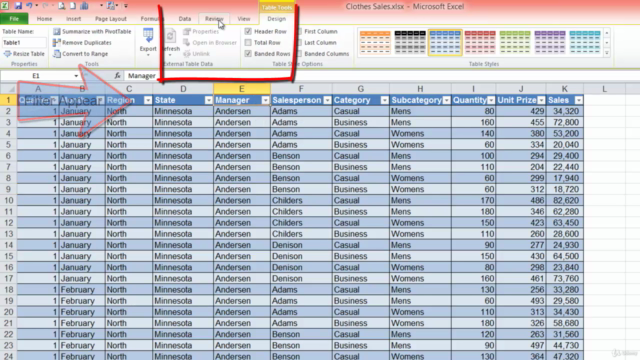Viewport: 640px width, 360px height.
Task: Undo the last action
Action: [x=29, y=6]
